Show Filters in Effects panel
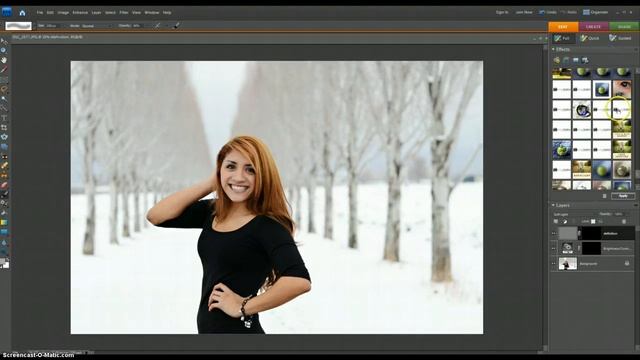The height and width of the screenshot is (360, 640). [x=557, y=60]
